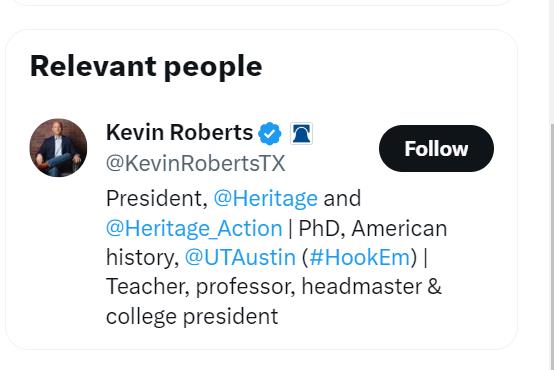This screenshot has height=370, width=554.
Task: Follow Kevin Roberts using the Follow button
Action: coord(436,148)
